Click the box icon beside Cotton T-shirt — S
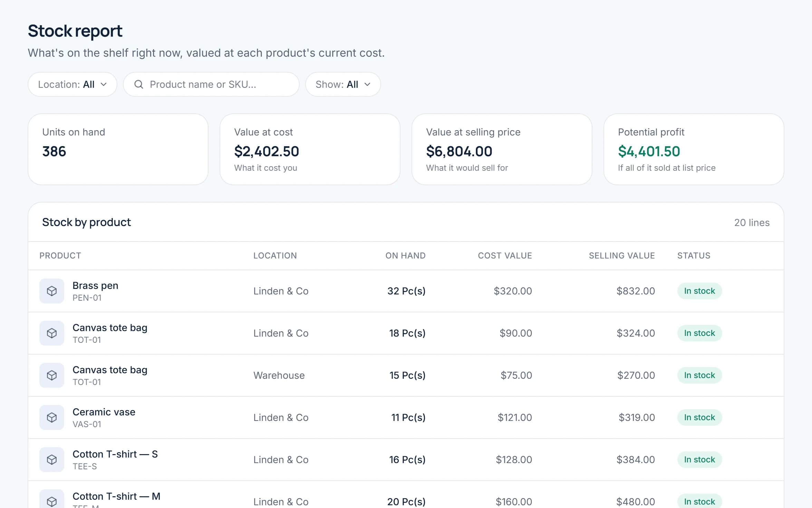The height and width of the screenshot is (508, 812). (52, 460)
